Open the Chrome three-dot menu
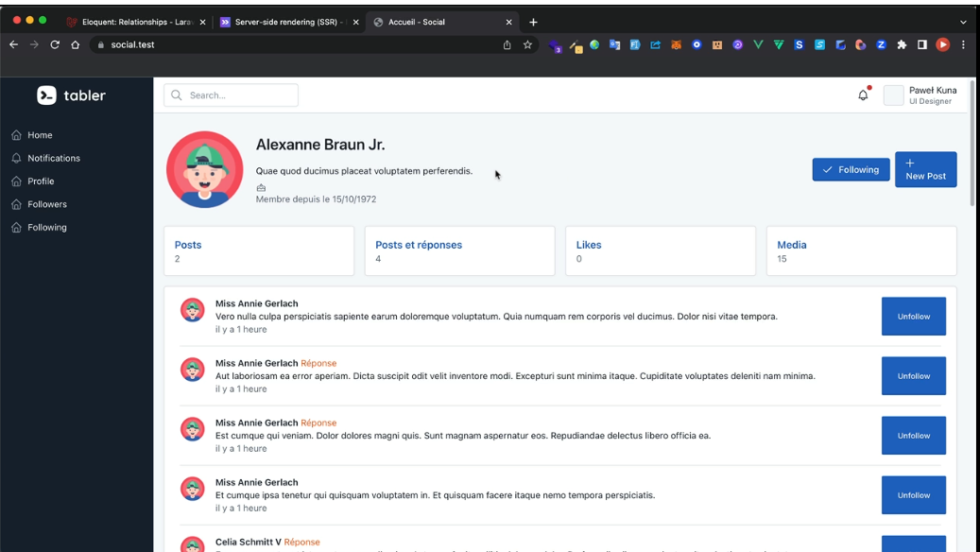Image resolution: width=980 pixels, height=552 pixels. click(963, 43)
